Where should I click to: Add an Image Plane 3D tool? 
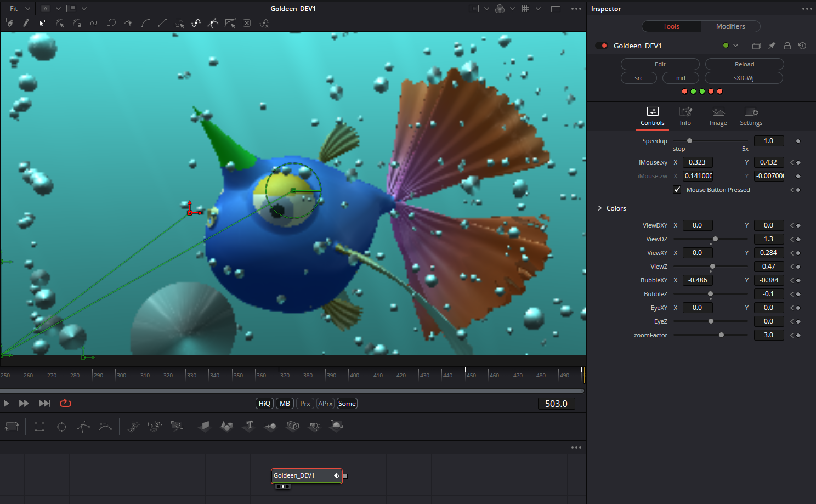tap(205, 426)
